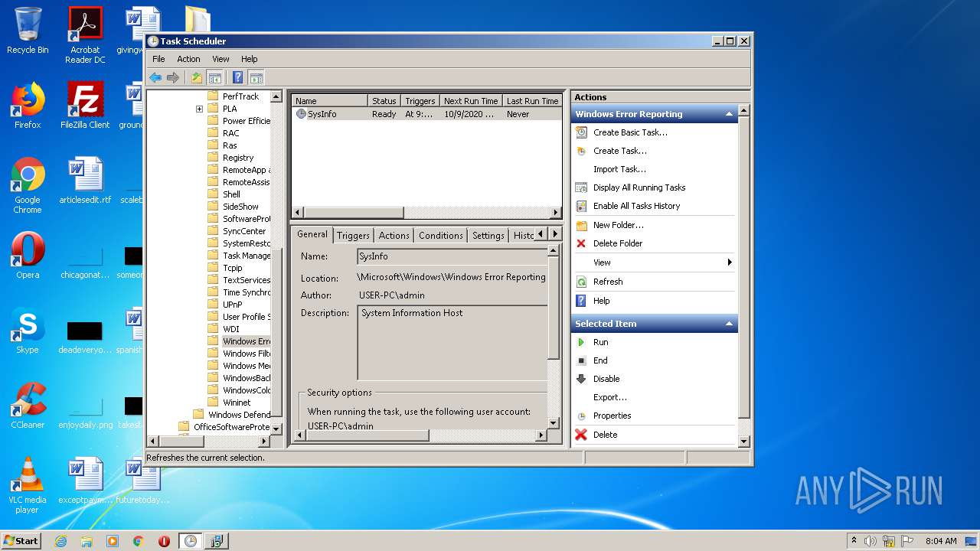Click the Back arrow in Task Scheduler toolbar
The image size is (980, 551).
coord(155,77)
